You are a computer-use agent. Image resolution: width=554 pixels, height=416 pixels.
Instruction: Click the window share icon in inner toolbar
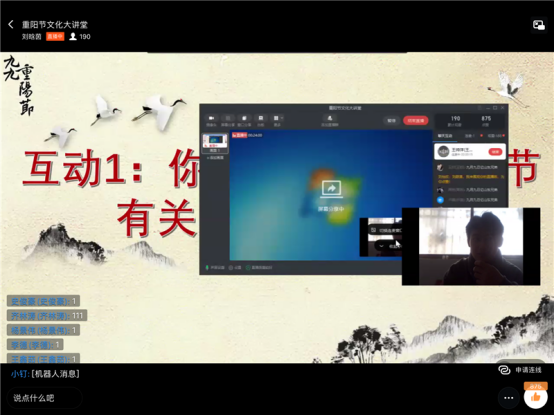click(244, 118)
